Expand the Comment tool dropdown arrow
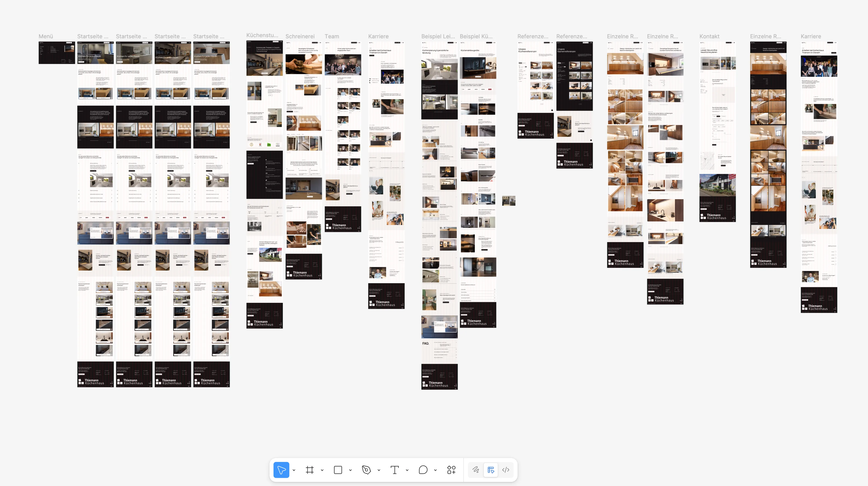Screen dimensions: 868x486 coord(435,470)
